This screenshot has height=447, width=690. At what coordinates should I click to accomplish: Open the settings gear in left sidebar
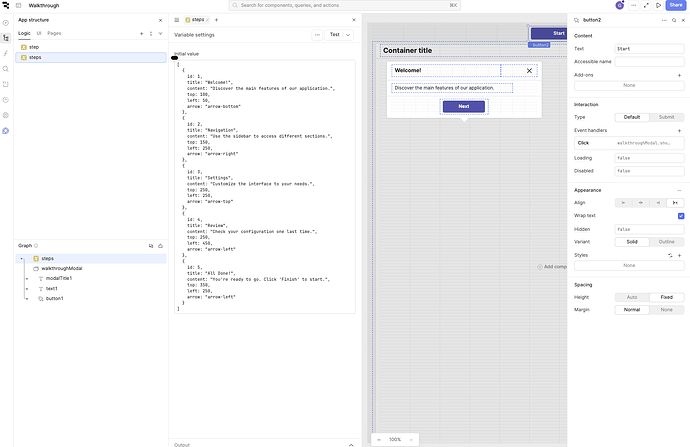tap(6, 115)
